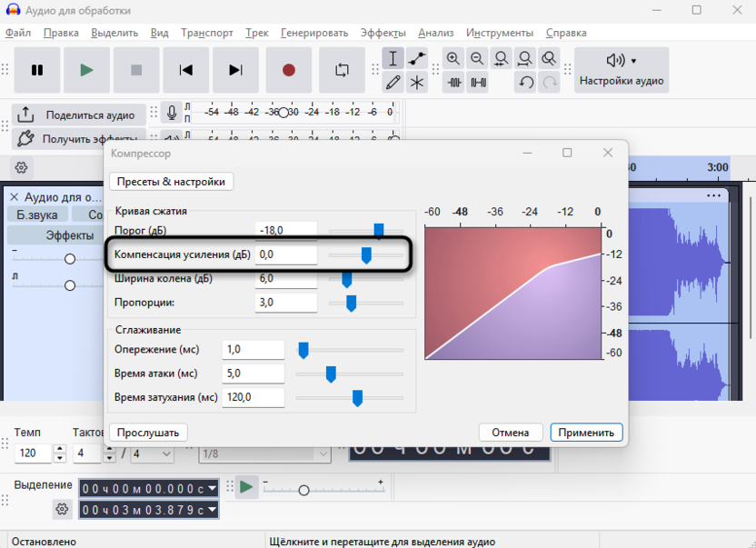Screen dimensions: 756x548
Task: Open the Эффекты menu
Action: (383, 33)
